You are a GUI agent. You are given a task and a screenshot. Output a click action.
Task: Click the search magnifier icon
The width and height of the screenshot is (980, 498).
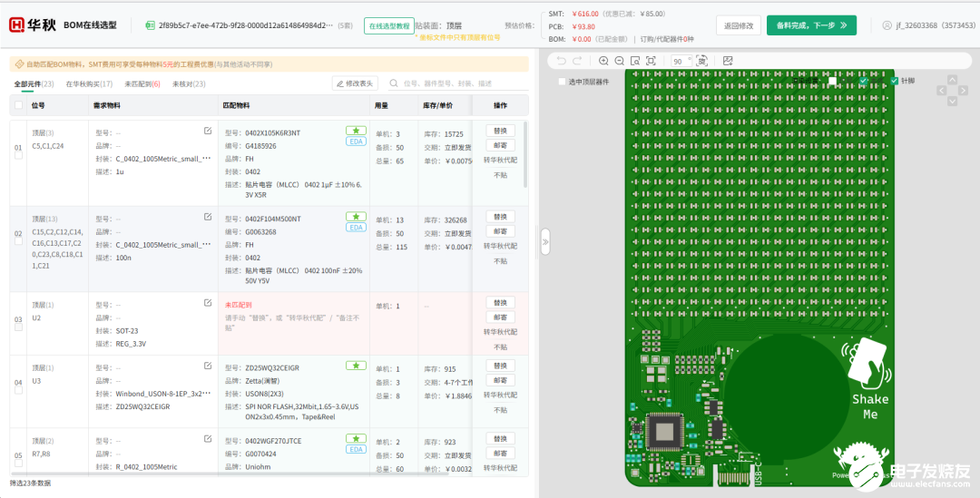click(394, 83)
